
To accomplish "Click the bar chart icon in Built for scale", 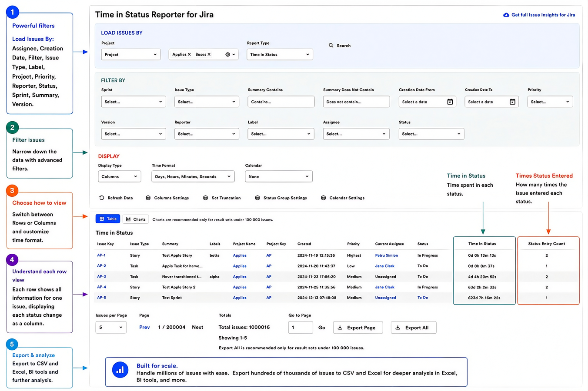I will pyautogui.click(x=120, y=370).
